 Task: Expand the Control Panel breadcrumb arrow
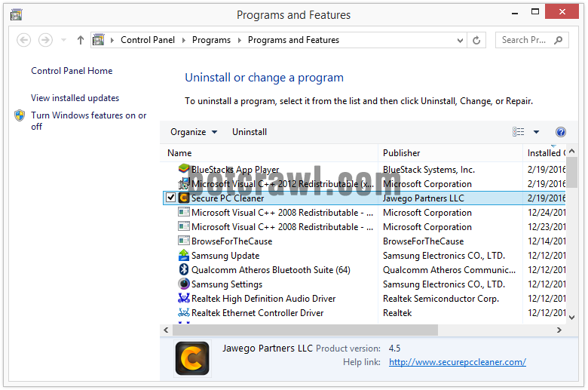(x=184, y=40)
